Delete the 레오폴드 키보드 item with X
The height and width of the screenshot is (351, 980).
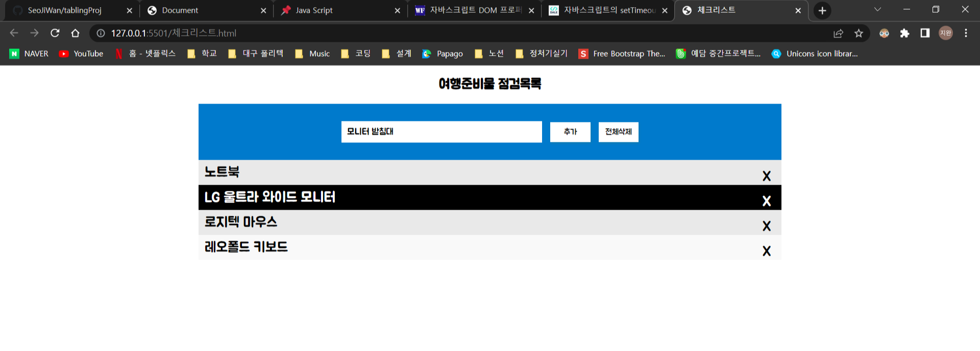(x=767, y=251)
